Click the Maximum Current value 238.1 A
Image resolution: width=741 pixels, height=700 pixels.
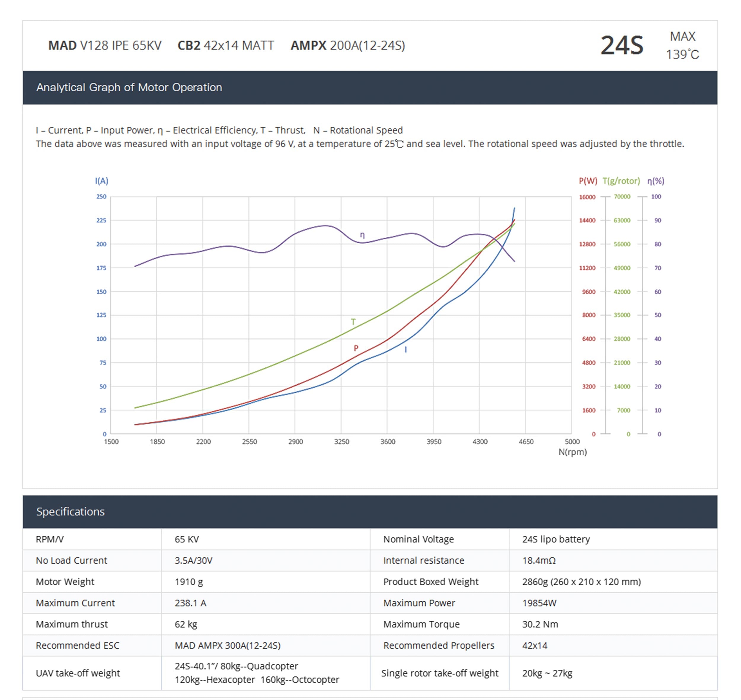tap(190, 603)
